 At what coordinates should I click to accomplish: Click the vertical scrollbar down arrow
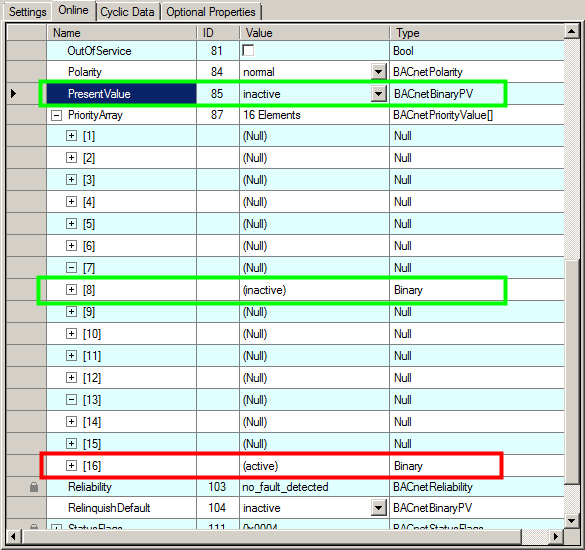572,520
